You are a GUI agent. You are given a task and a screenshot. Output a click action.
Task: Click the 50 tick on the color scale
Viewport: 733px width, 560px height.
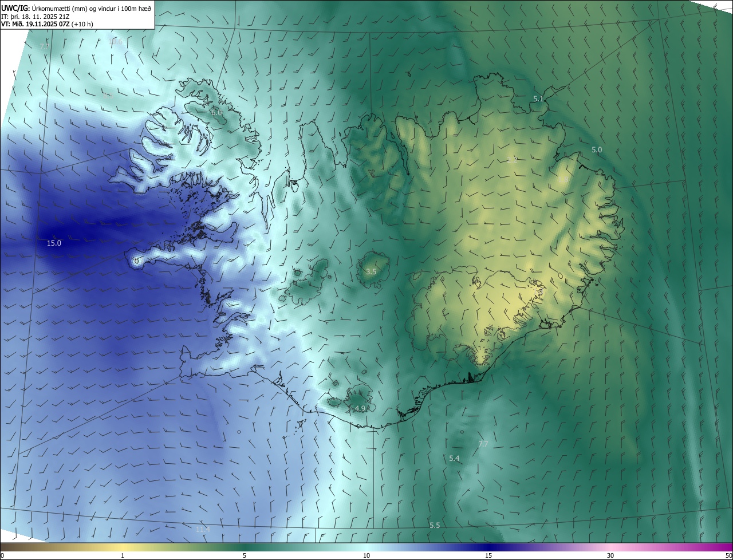[x=728, y=555]
